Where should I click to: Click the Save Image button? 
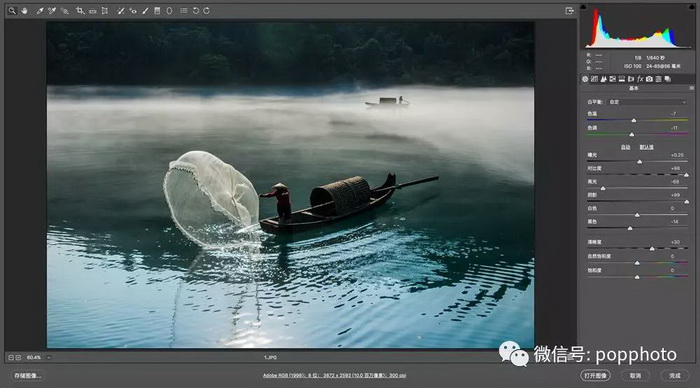[27, 376]
